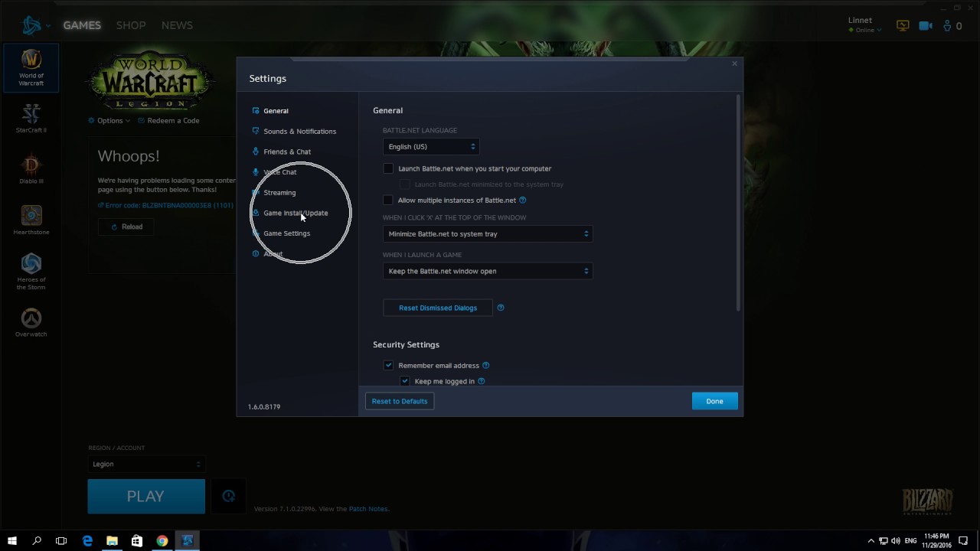The width and height of the screenshot is (980, 551).
Task: Open the Keep the Battle.net window open dropdown
Action: point(488,271)
